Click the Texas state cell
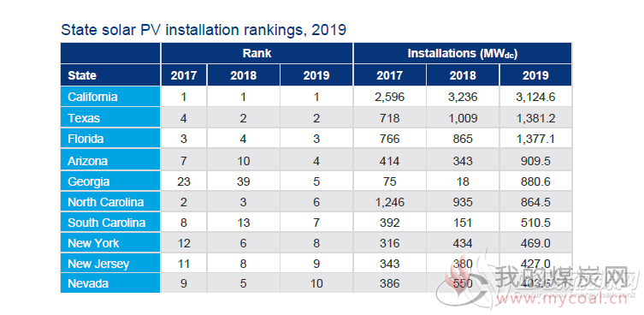The image size is (644, 315). (x=110, y=118)
